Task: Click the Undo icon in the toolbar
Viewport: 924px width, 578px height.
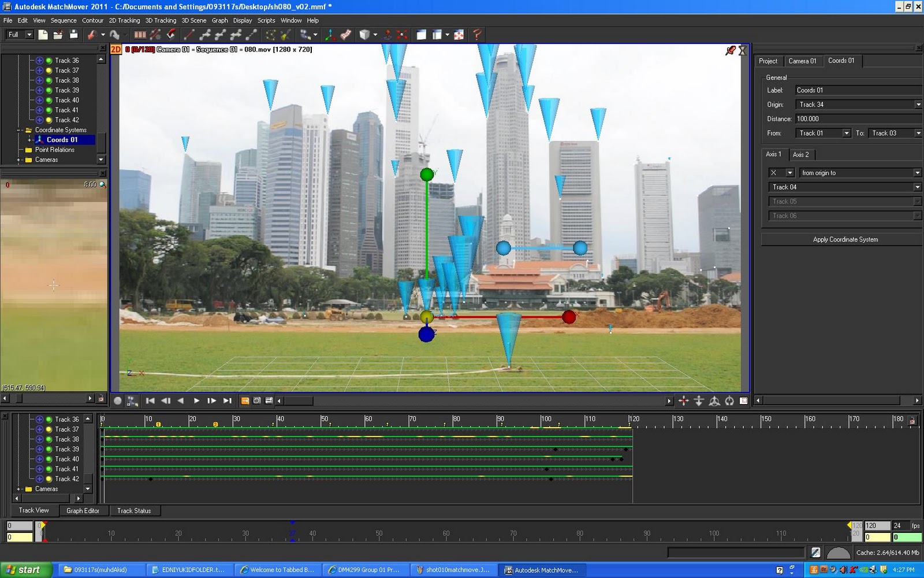Action: tap(92, 35)
